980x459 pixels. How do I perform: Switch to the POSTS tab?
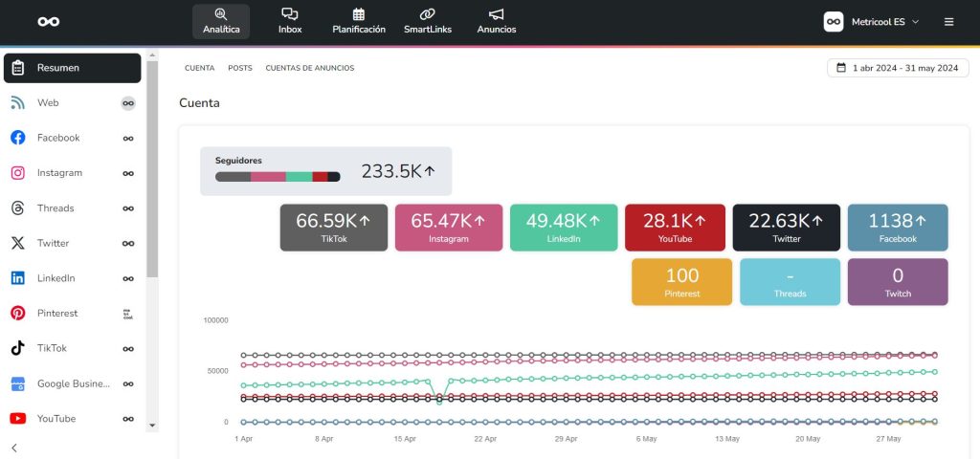click(240, 68)
